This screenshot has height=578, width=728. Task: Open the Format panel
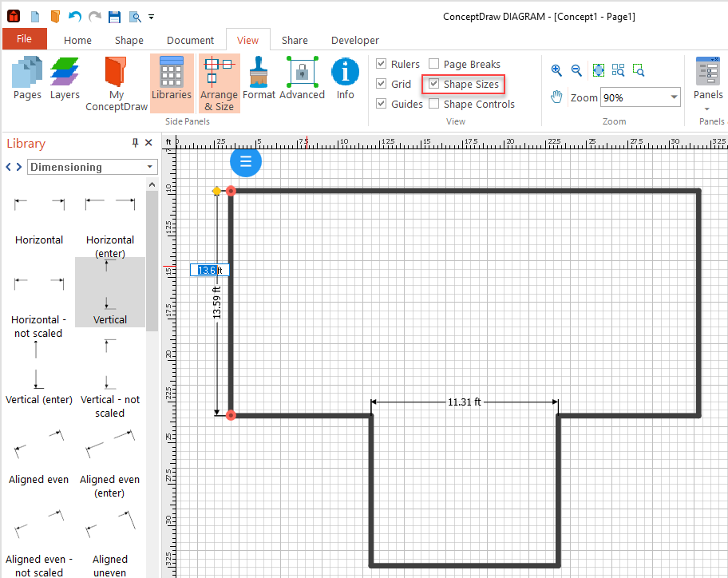coord(259,78)
